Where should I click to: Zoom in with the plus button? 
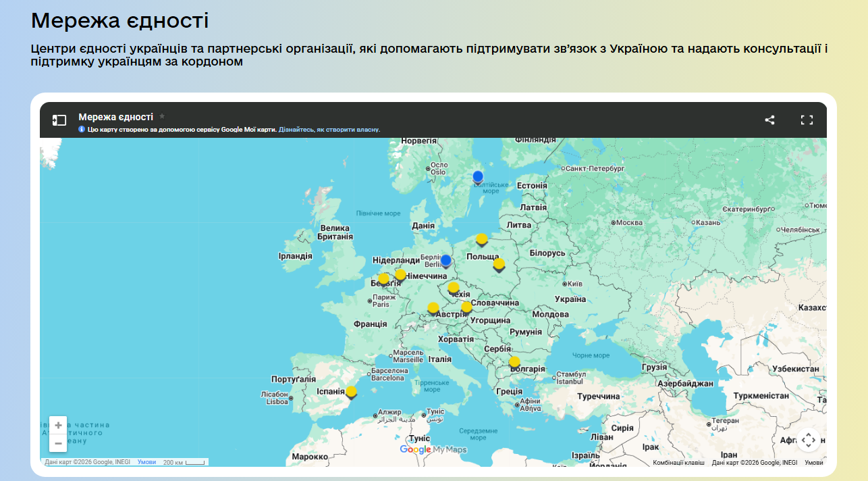(58, 425)
